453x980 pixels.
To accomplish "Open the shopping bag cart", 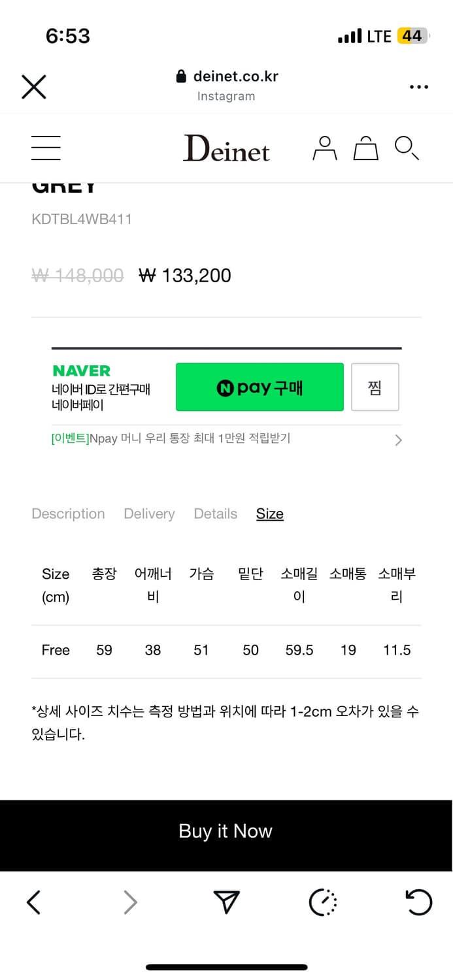I will pyautogui.click(x=365, y=148).
